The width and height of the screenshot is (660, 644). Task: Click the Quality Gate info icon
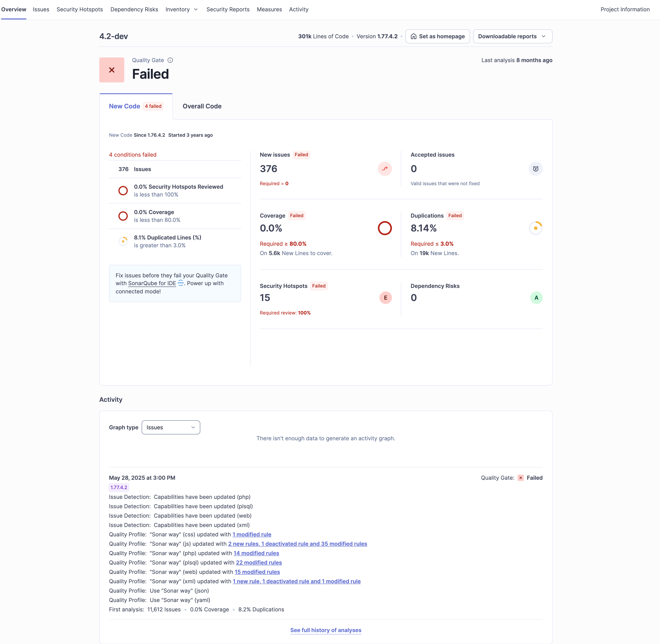[170, 60]
